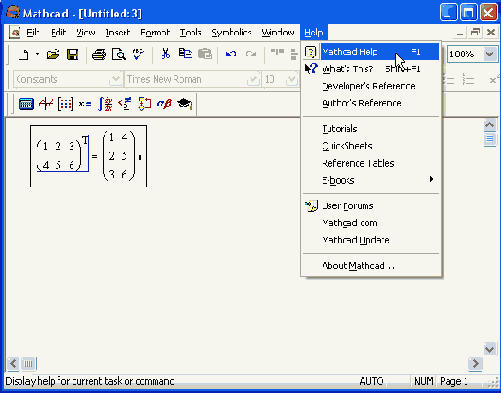Open the Calculus toolbar icon
This screenshot has width=501, height=393.
tap(105, 104)
